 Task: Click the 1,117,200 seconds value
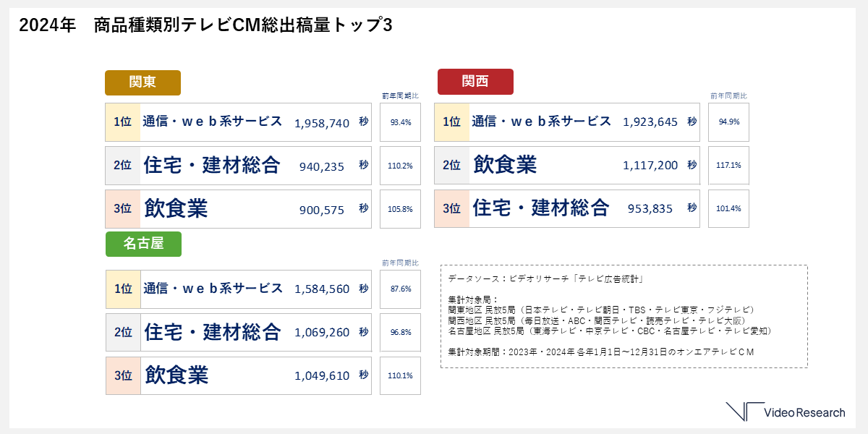pyautogui.click(x=650, y=166)
